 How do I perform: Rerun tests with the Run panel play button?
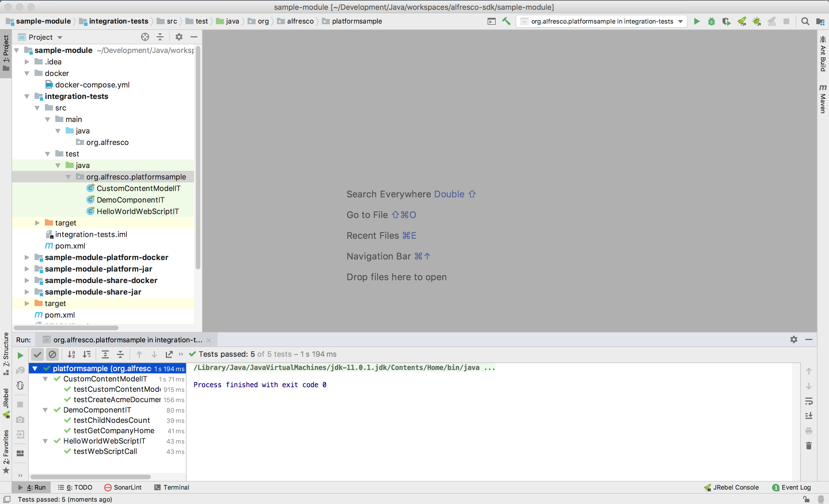(20, 355)
